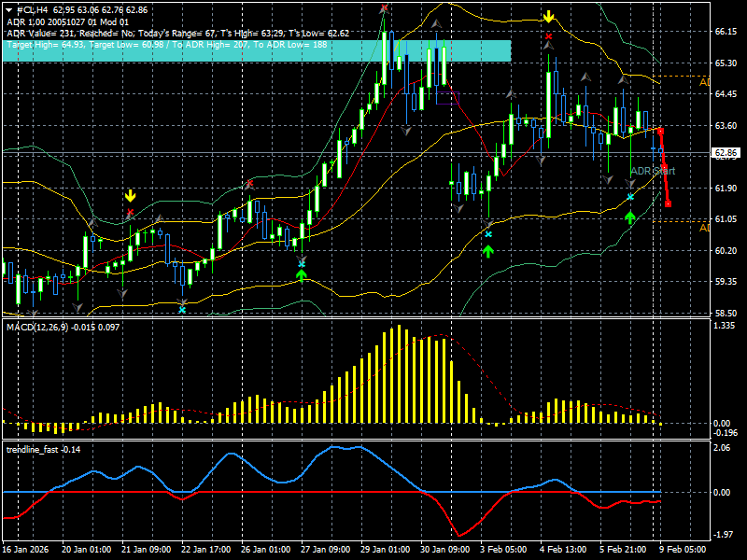
Task: Select the small purple rectangle near 30 Jan
Action: (447, 98)
